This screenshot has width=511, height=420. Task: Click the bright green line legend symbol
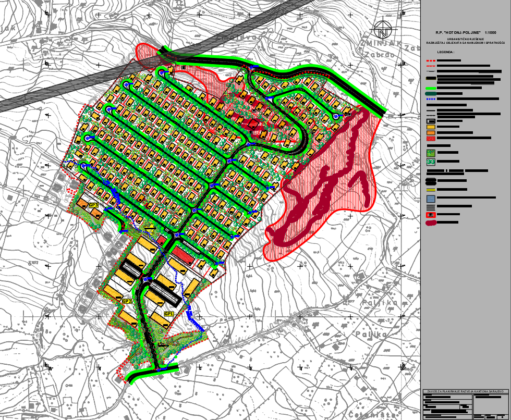[x=431, y=88]
